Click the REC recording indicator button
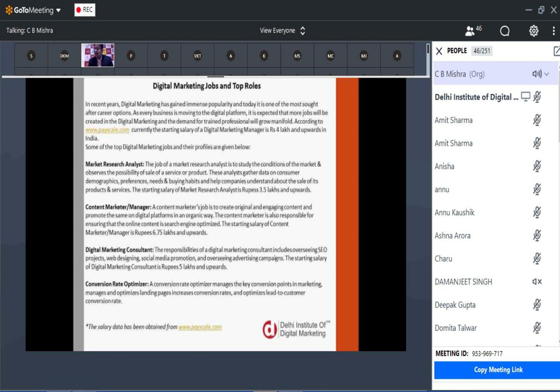Image resolution: width=560 pixels, height=392 pixels. [84, 10]
